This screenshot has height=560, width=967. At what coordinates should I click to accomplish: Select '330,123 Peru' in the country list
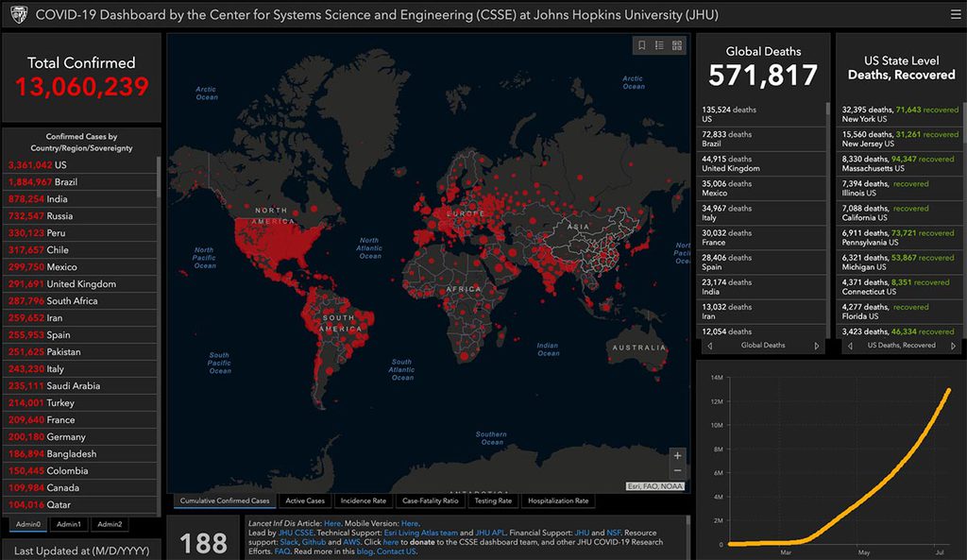[79, 233]
